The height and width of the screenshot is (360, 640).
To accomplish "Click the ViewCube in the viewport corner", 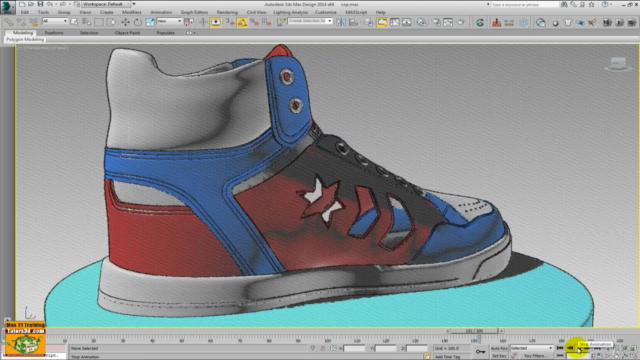I will pyautogui.click(x=618, y=64).
